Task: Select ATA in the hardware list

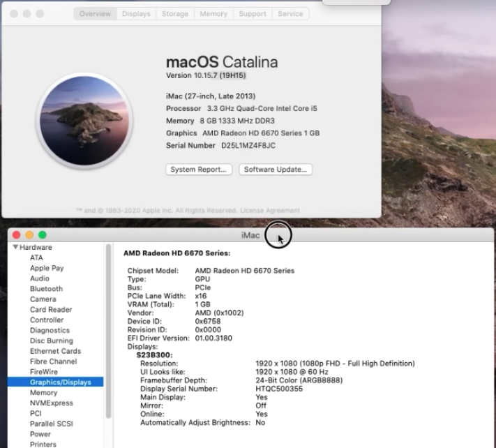Action: [36, 257]
